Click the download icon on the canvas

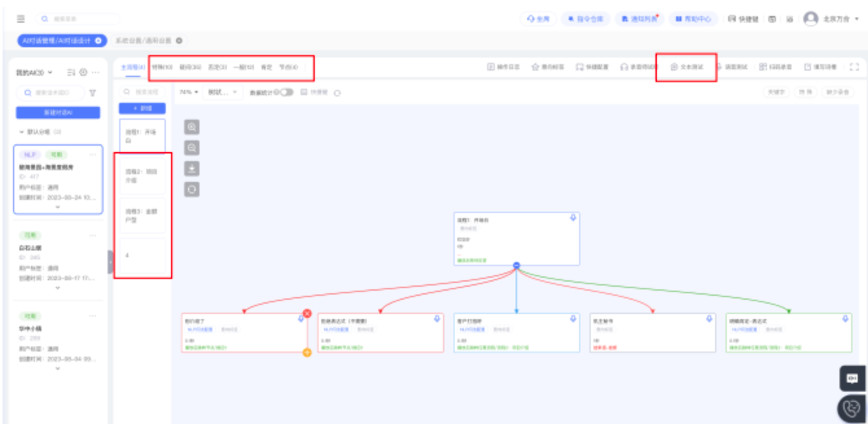(192, 169)
